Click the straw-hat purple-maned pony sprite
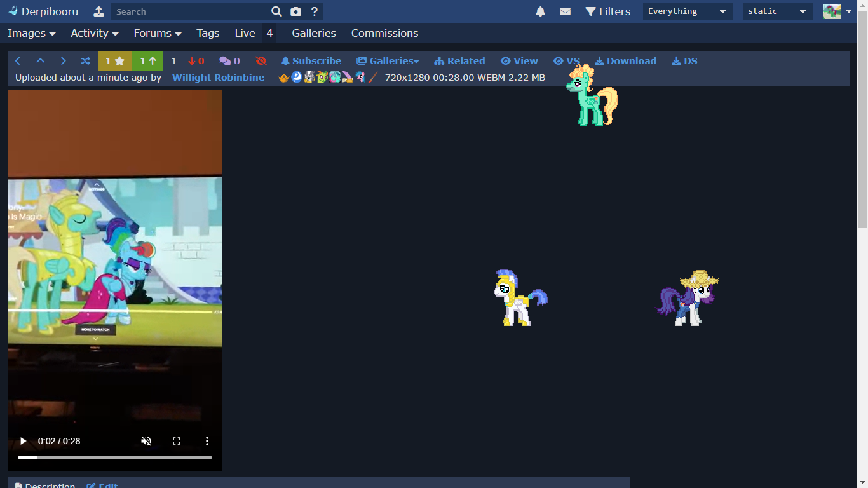The height and width of the screenshot is (488, 868). tap(688, 298)
